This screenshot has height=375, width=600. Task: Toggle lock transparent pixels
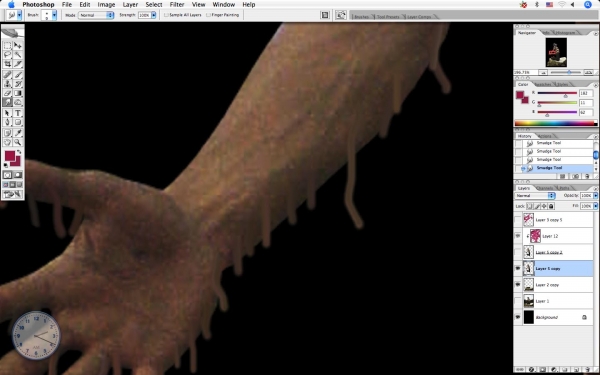(530, 206)
